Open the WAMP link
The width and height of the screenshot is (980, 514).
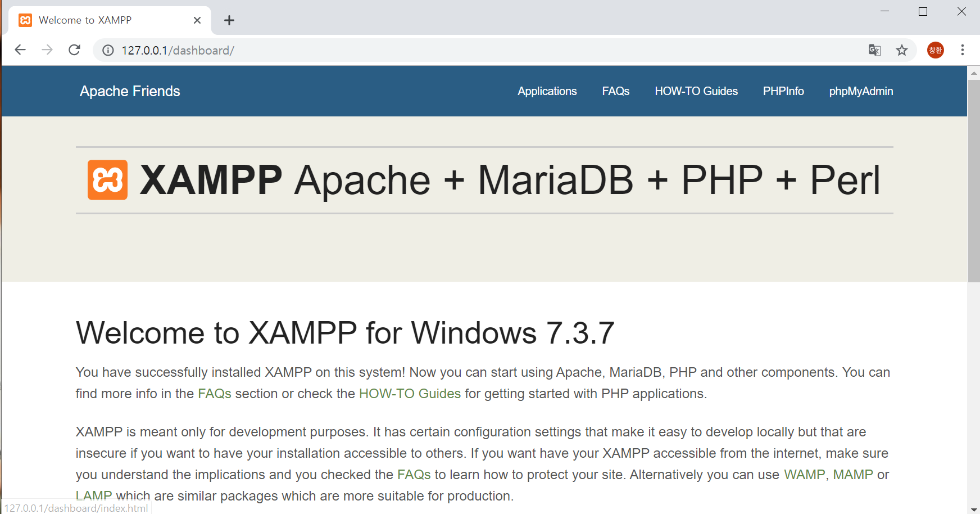[x=804, y=475]
